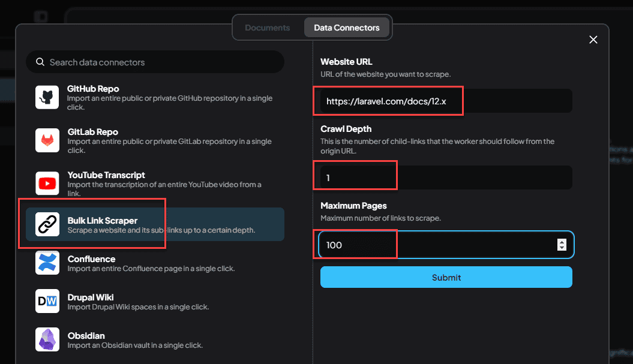Close the data connectors dialog

pos(593,40)
